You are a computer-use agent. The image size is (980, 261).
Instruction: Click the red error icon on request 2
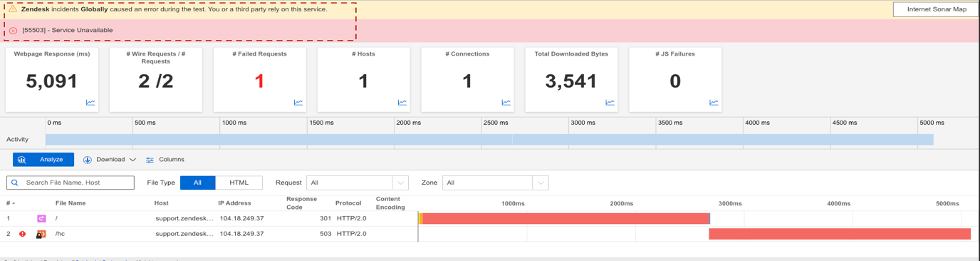click(x=23, y=234)
